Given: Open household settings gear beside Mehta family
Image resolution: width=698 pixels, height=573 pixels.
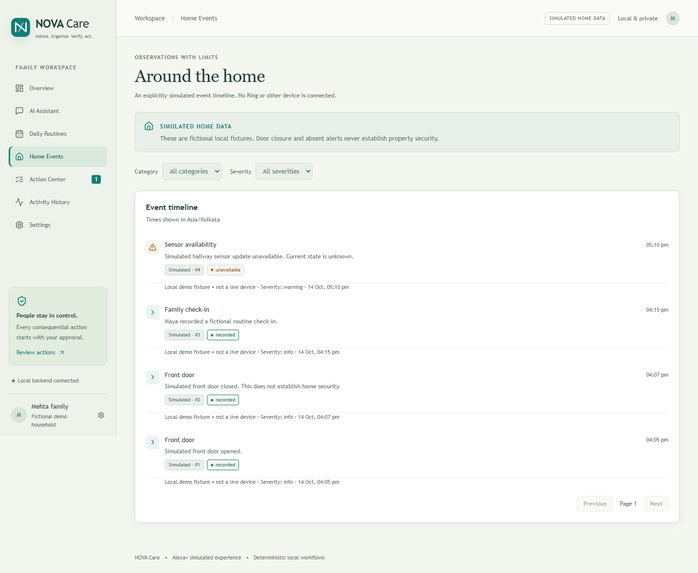Looking at the screenshot, I should pos(101,415).
